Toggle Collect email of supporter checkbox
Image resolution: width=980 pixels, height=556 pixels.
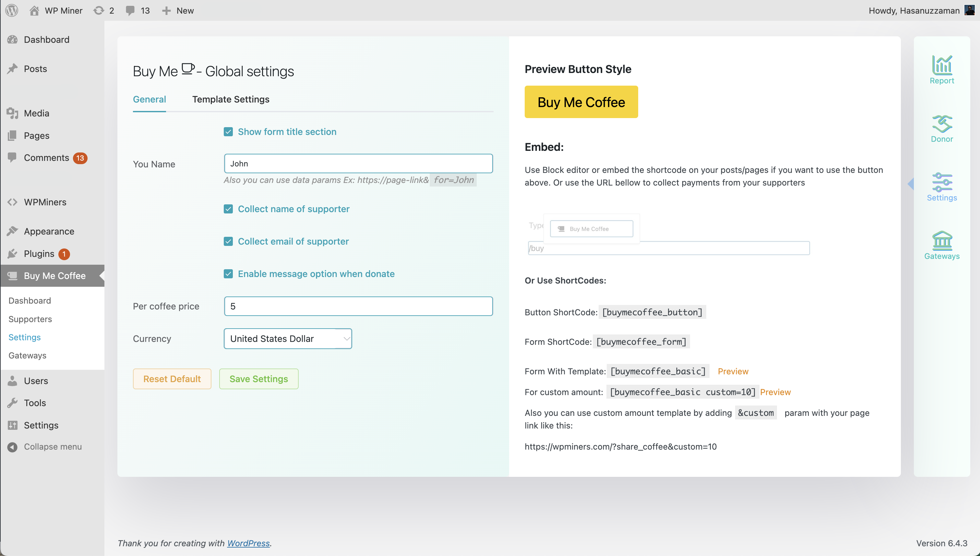[x=228, y=241]
